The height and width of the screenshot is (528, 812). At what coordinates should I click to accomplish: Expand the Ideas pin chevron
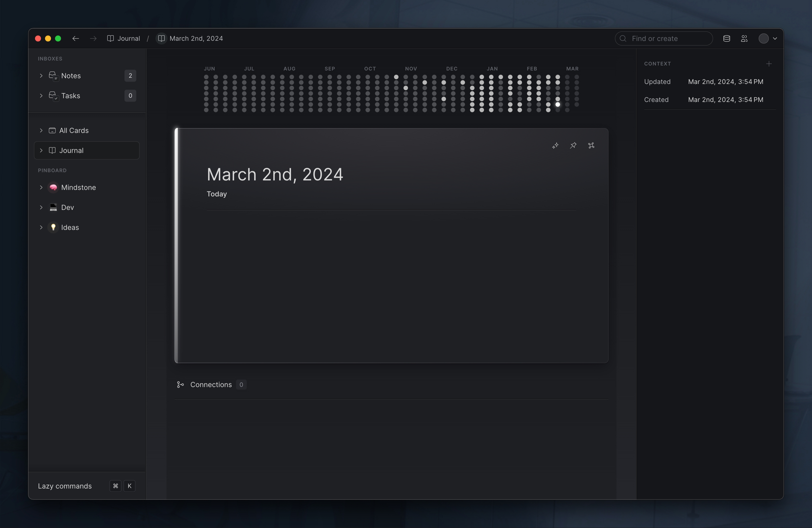[x=41, y=227]
